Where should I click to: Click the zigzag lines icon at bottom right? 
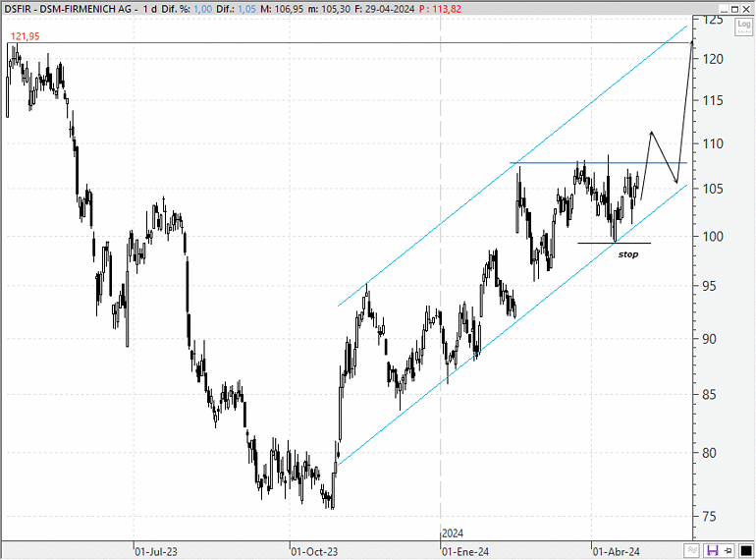pos(692,550)
